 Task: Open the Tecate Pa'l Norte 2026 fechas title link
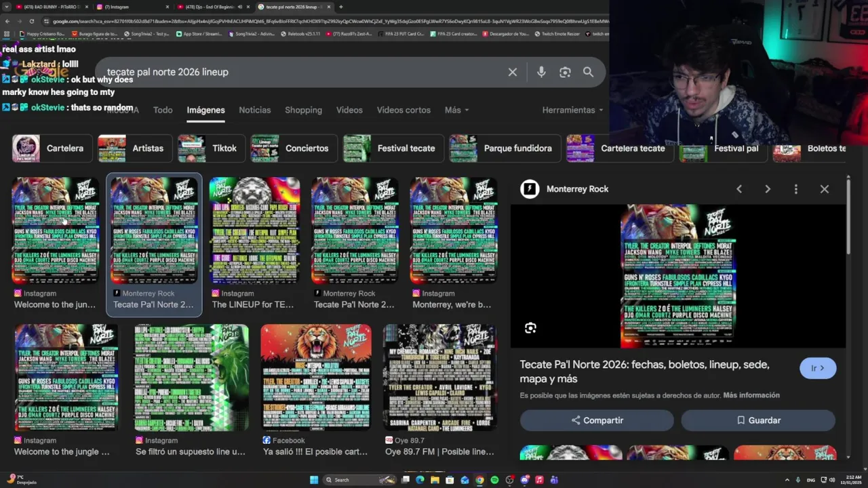(x=645, y=371)
